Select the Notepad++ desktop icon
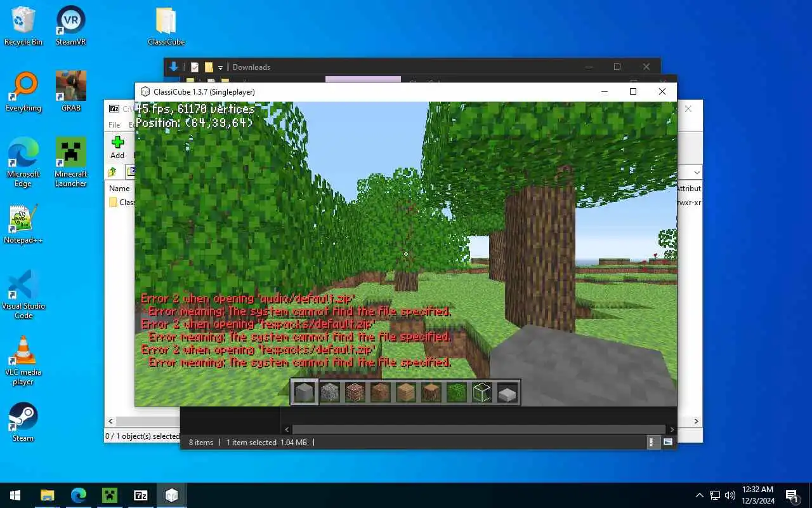812x508 pixels. coord(23,224)
